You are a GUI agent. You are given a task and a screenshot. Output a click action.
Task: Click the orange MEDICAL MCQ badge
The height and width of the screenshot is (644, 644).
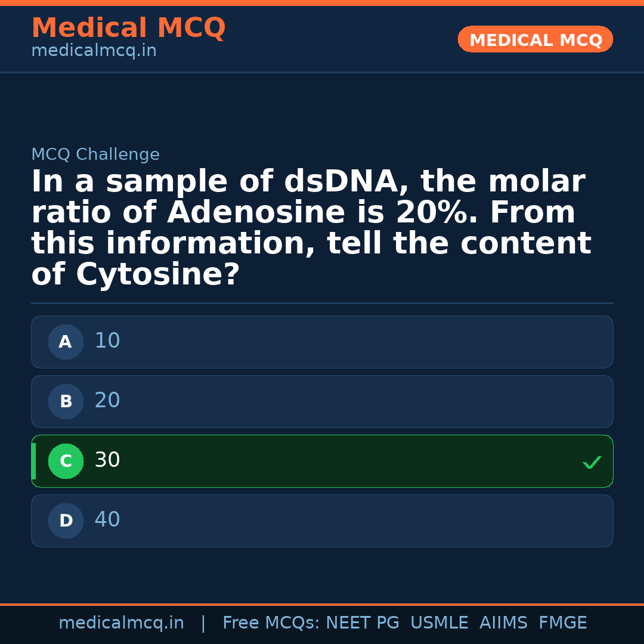pyautogui.click(x=535, y=40)
